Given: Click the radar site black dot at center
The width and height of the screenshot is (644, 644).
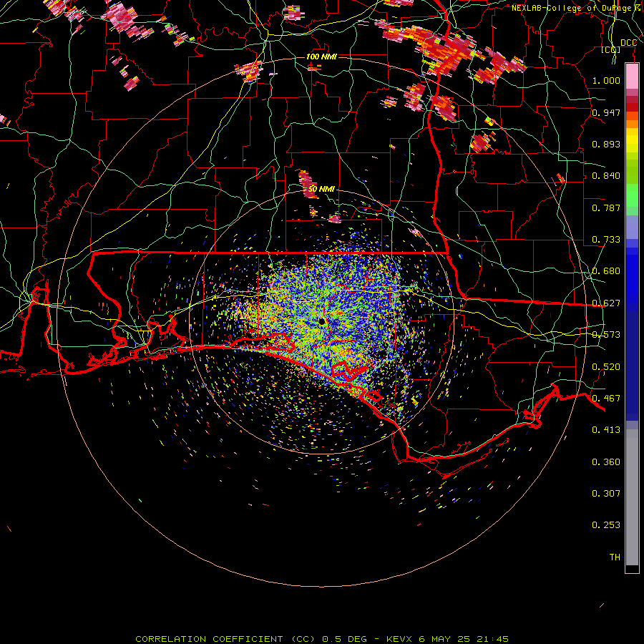Looking at the screenshot, I should pyautogui.click(x=322, y=321).
